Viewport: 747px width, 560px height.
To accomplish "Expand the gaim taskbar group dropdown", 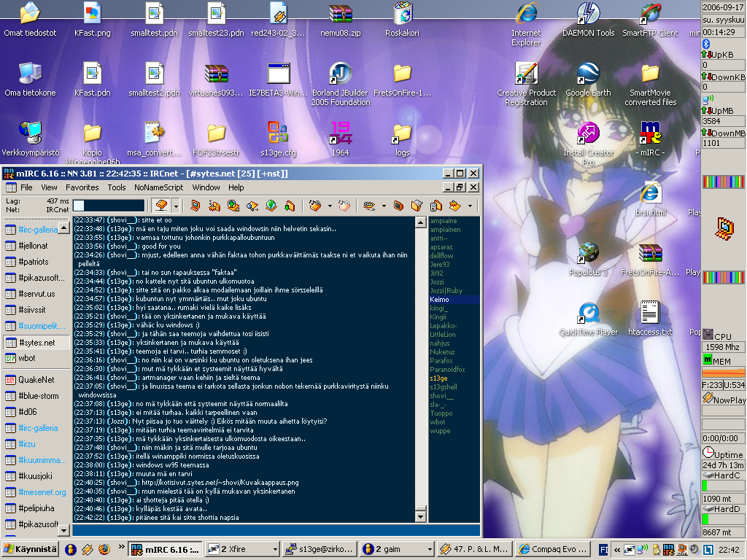I will click(x=428, y=549).
